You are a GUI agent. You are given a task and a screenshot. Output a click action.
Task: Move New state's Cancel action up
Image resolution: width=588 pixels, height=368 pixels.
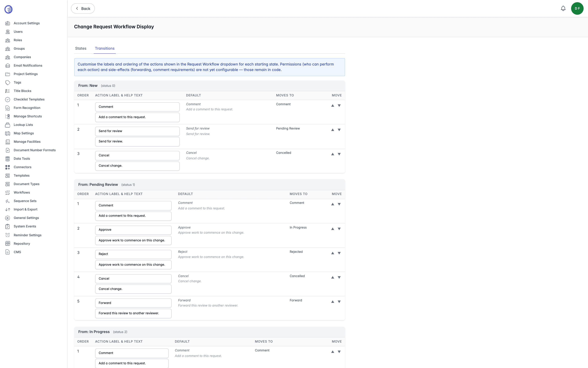pyautogui.click(x=333, y=154)
